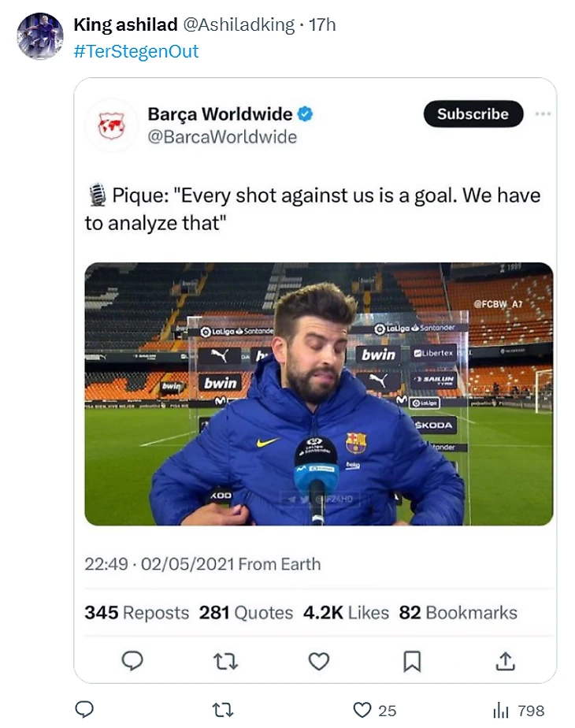The image size is (575, 728).
Task: Reply to the Barça Worldwide quoted tweet
Action: click(x=133, y=660)
